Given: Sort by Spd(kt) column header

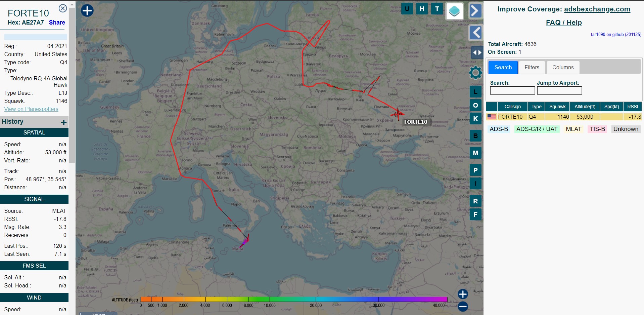Looking at the screenshot, I should pyautogui.click(x=611, y=107).
